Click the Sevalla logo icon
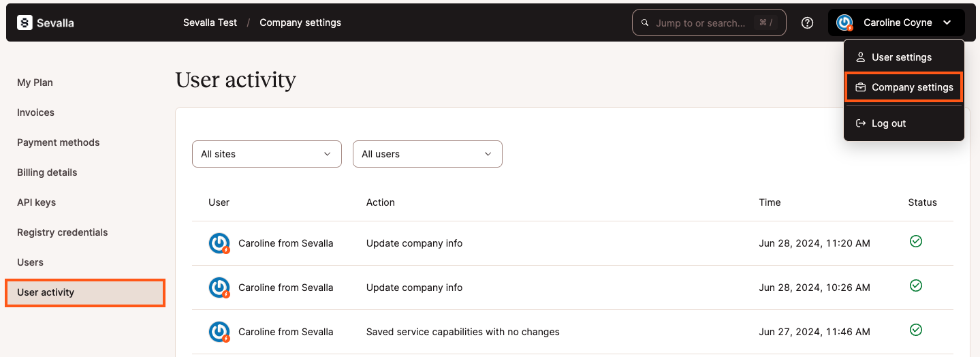Image resolution: width=980 pixels, height=357 pixels. [25, 22]
